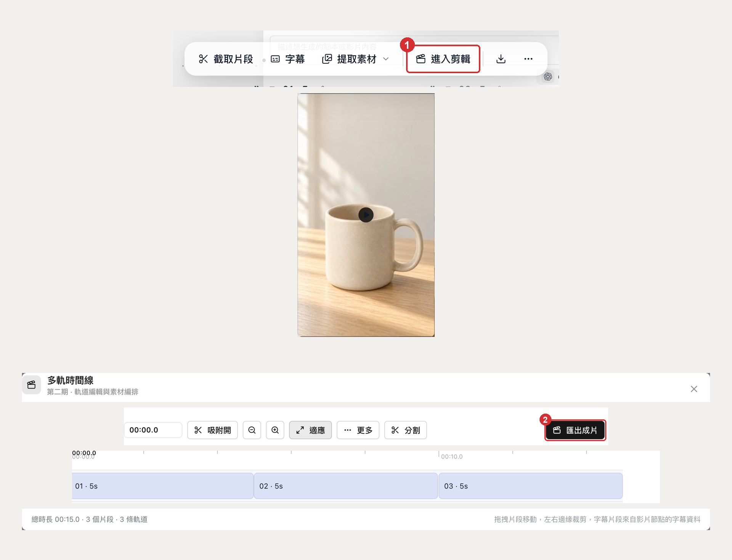Select clip 02 · 5s on timeline
This screenshot has width=732, height=560.
[x=346, y=486]
